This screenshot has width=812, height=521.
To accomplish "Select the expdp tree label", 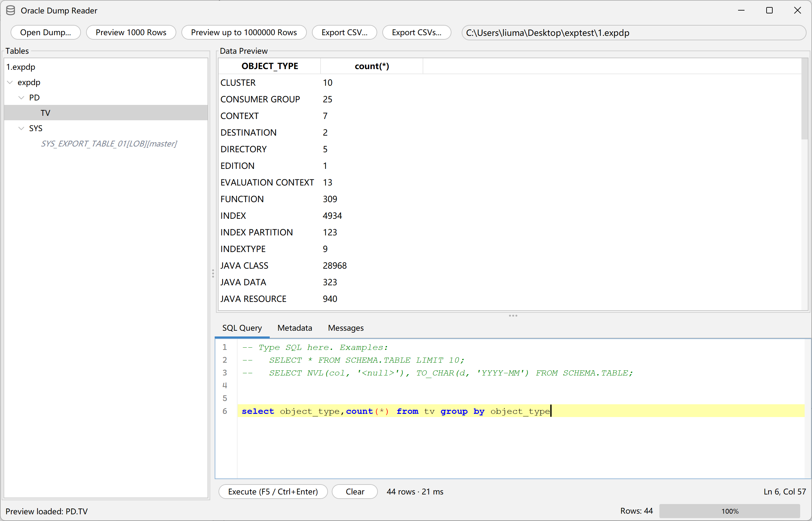I will click(29, 83).
